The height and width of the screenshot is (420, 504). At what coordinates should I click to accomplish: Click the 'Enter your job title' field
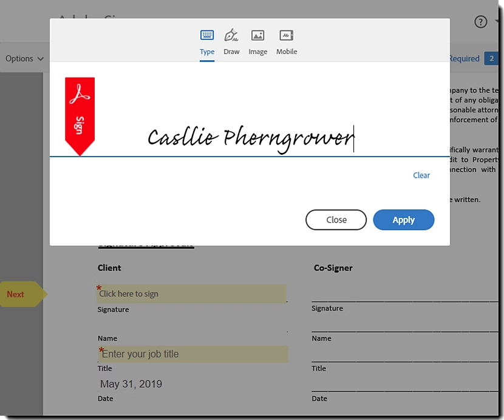pos(192,354)
